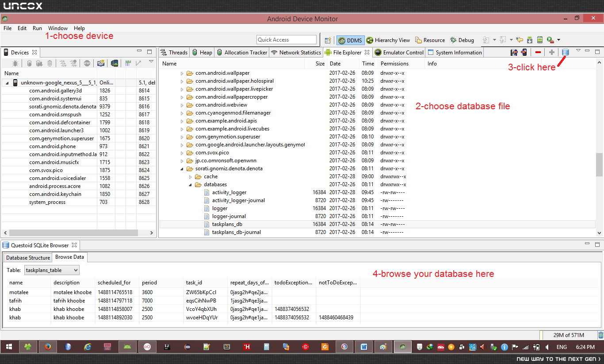Click the Screen Capture camera icon
604x364 pixels.
(x=101, y=63)
